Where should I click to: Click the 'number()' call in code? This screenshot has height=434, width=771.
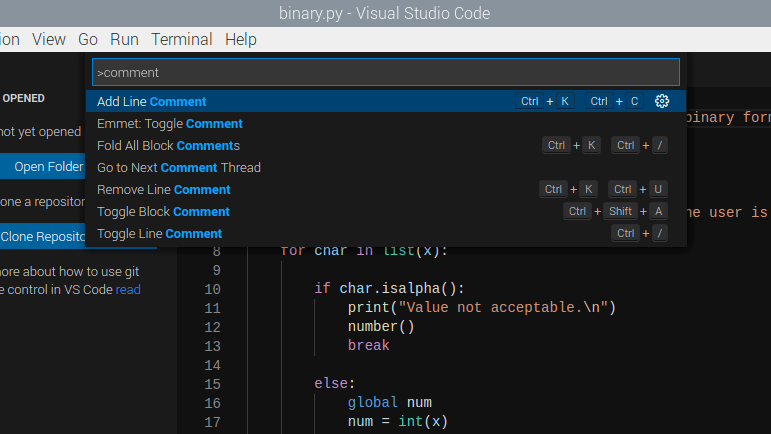381,326
